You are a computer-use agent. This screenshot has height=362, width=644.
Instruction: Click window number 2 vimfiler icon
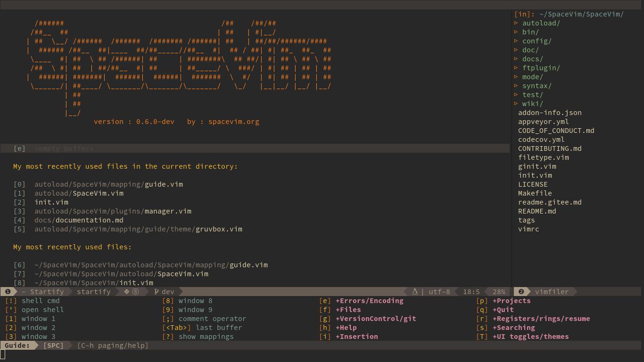click(x=521, y=292)
